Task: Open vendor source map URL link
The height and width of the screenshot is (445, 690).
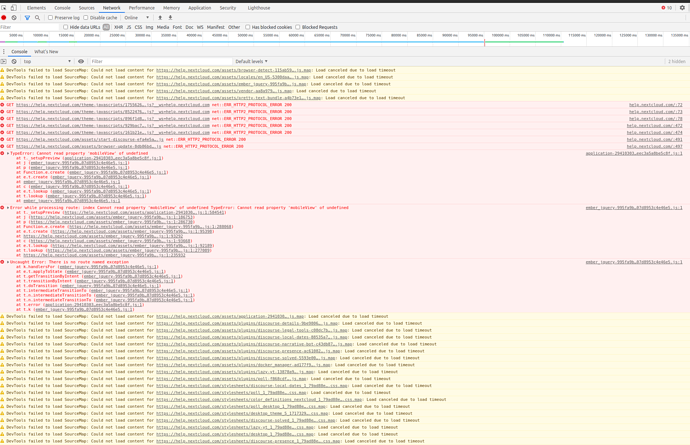Action: click(224, 91)
